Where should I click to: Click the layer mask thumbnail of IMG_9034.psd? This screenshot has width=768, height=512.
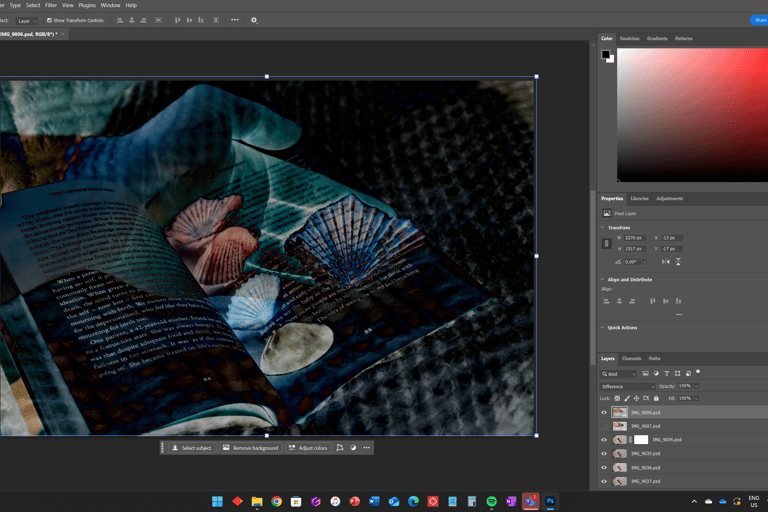(x=641, y=440)
